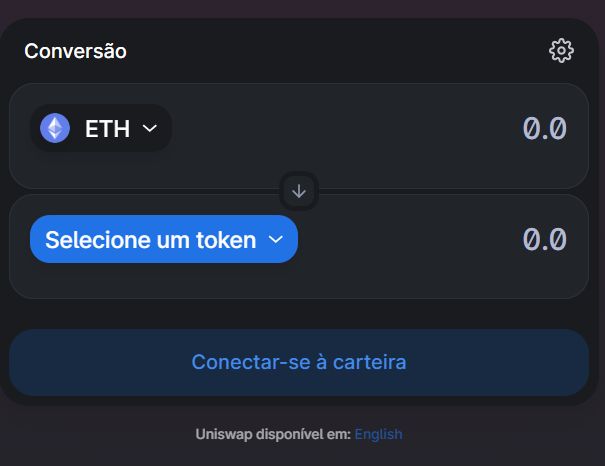Viewport: 605px width, 466px height.
Task: Switch language with the English link
Action: pos(378,434)
